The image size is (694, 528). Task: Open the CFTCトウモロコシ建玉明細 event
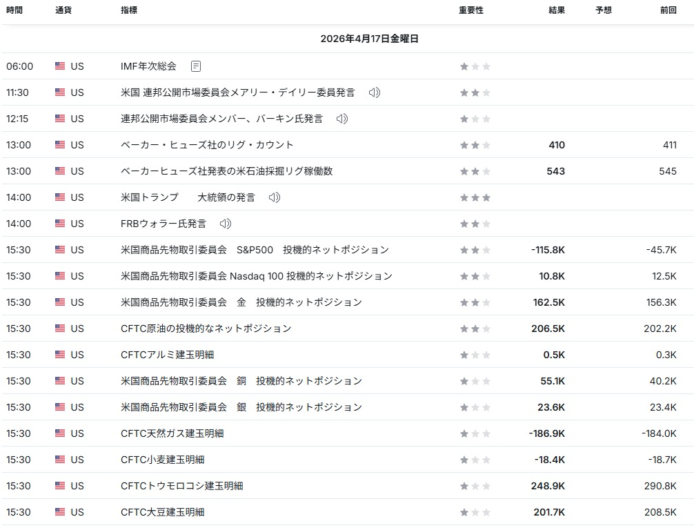[x=181, y=486]
